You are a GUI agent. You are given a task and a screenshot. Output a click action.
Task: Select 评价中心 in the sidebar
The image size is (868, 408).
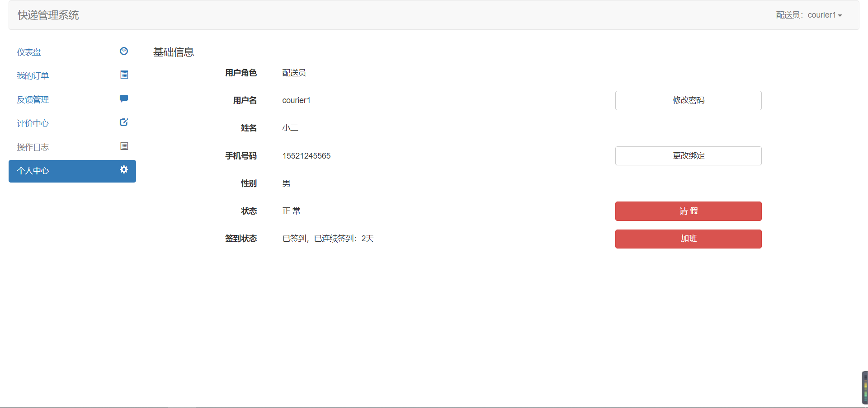[x=72, y=123]
